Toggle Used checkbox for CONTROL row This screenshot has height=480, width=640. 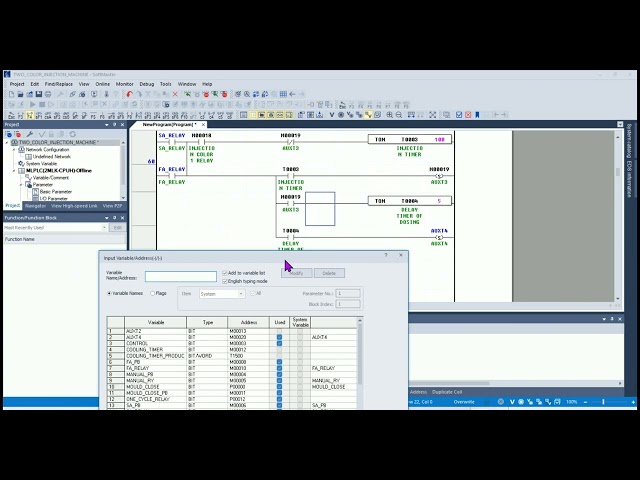279,344
